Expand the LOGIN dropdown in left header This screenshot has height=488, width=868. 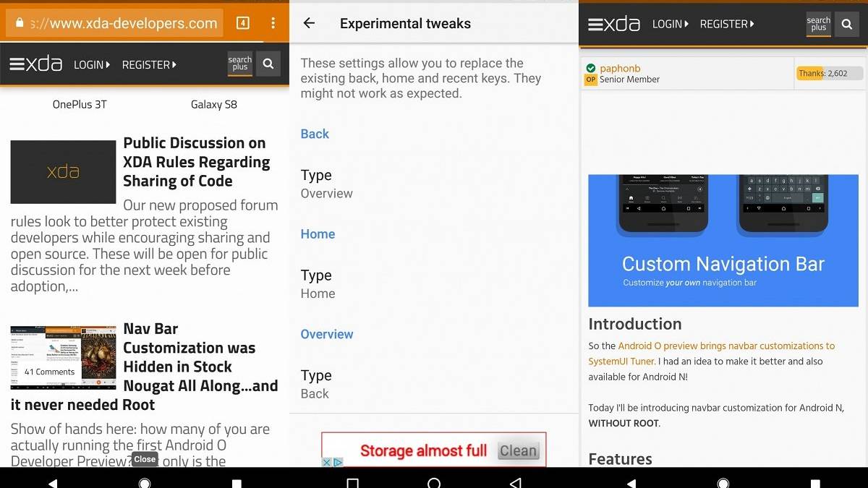tap(92, 64)
